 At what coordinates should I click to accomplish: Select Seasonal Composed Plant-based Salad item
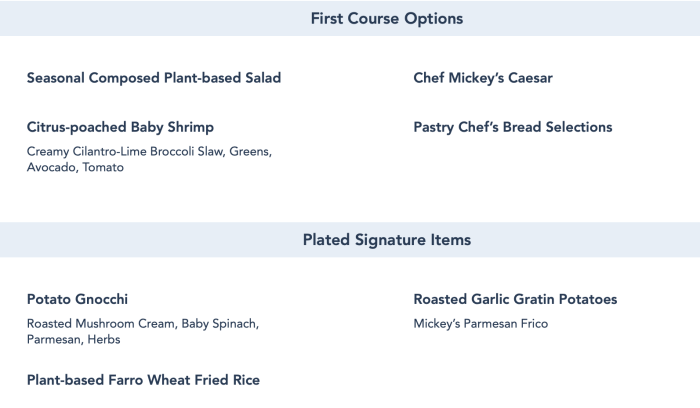tap(154, 78)
